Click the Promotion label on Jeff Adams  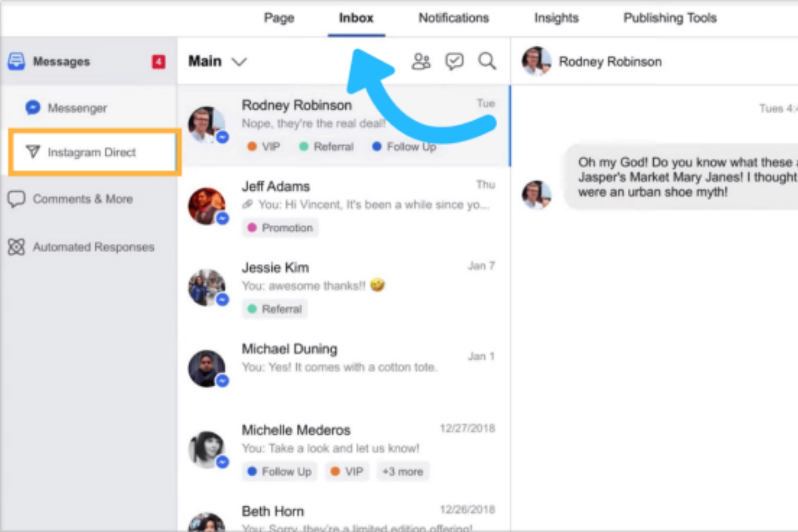point(280,228)
